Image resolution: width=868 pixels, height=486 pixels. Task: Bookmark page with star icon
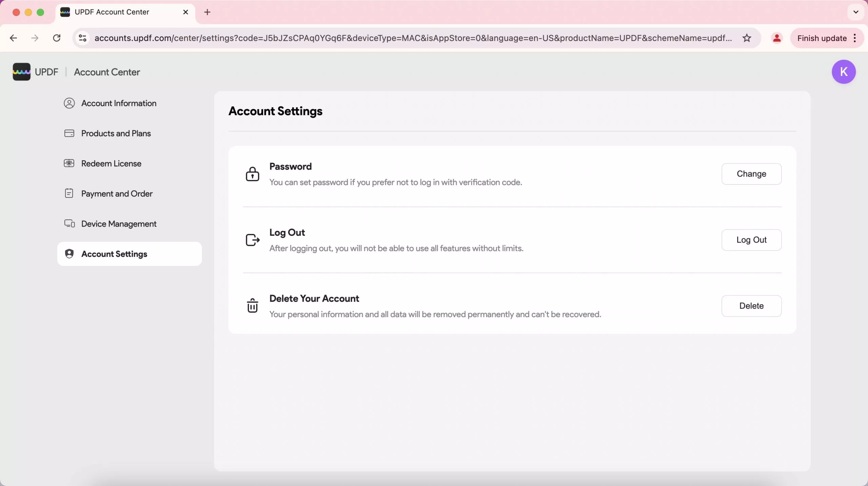(x=747, y=38)
